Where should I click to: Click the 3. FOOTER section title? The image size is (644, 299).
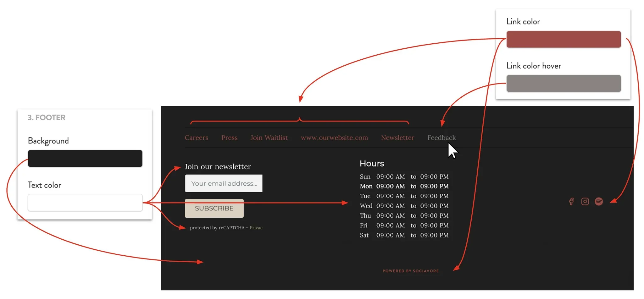click(47, 117)
